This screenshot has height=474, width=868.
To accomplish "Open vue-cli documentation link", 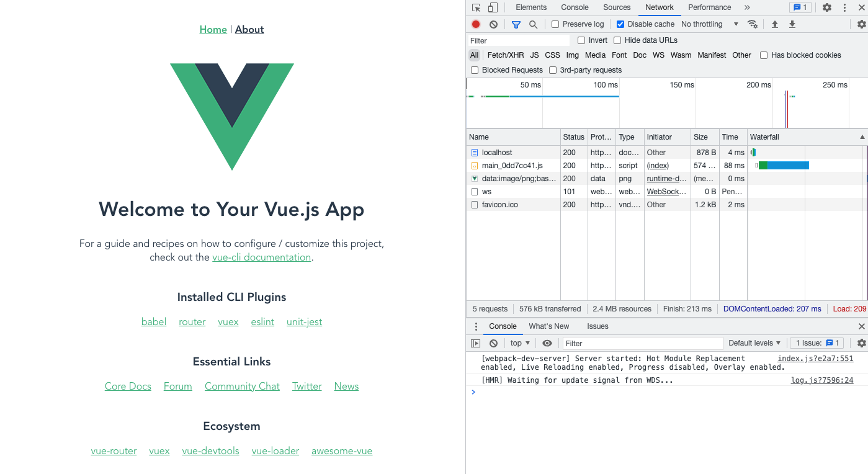I will [x=261, y=257].
